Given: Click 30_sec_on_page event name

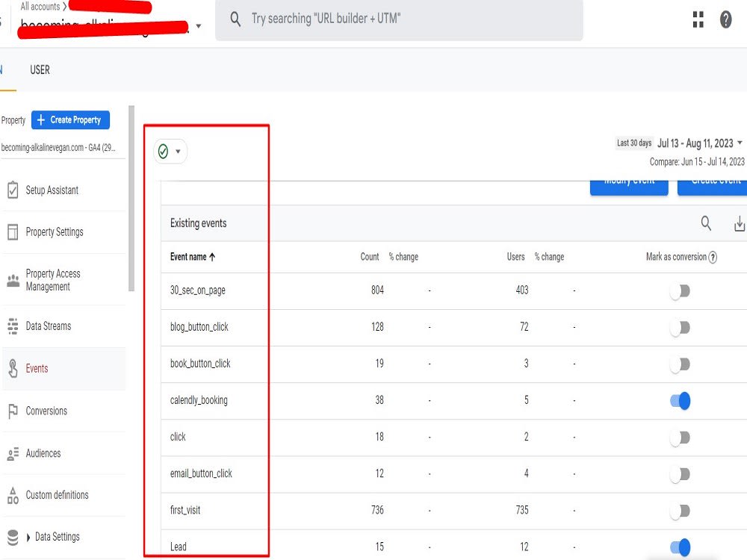Looking at the screenshot, I should tap(198, 290).
